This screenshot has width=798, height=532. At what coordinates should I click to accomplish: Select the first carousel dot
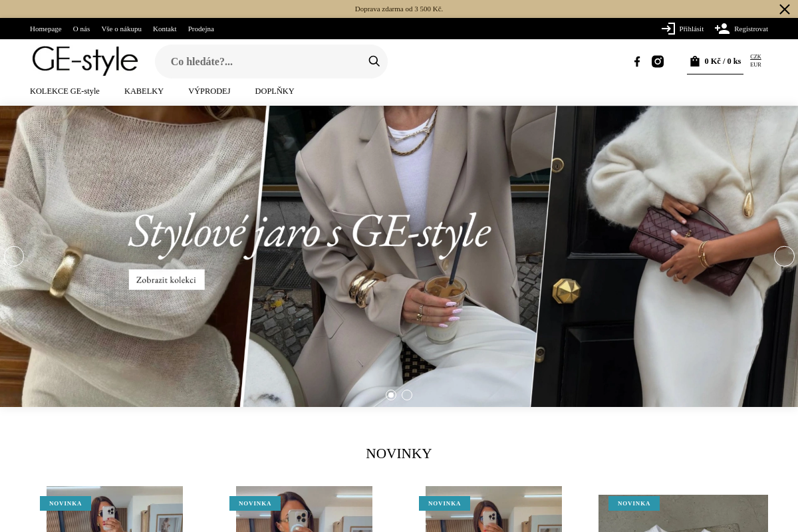(391, 395)
